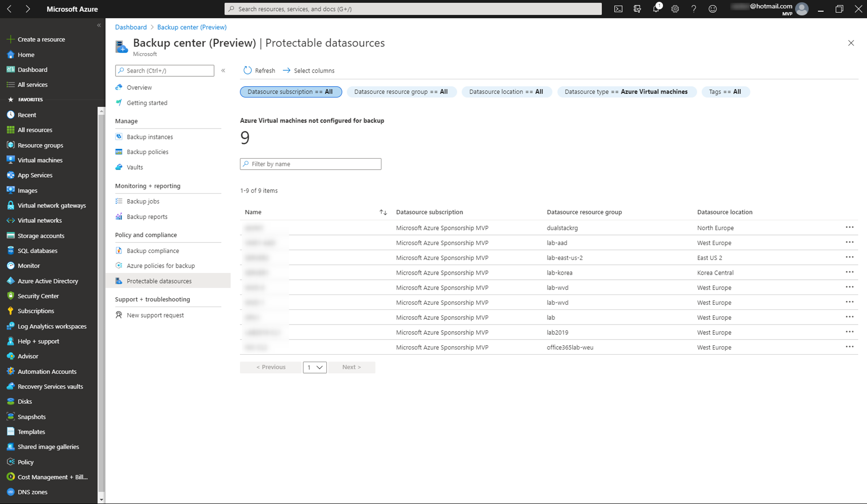Click the Filter by name field

311,164
